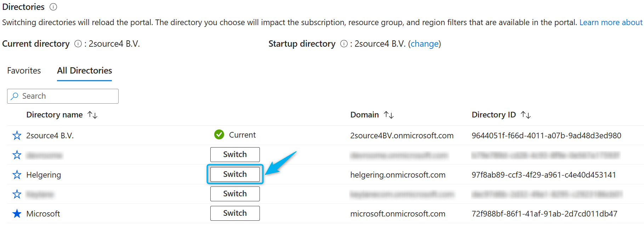The image size is (644, 225).
Task: Click directory ID 72f988bf-86f1-41af-91ab-2d7cd011db47
Action: coord(545,214)
